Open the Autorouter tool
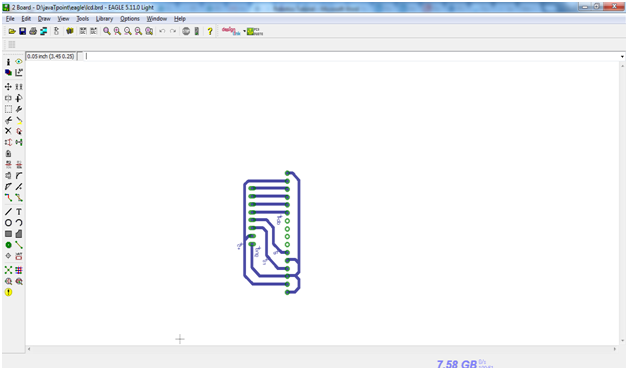The image size is (628, 370). 19,270
